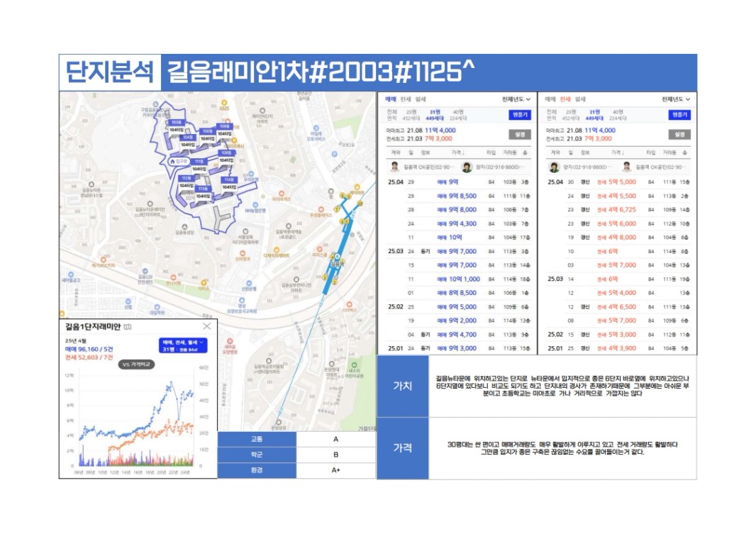This screenshot has width=756, height=534.
Task: Open the 길음역 OK공인 agent link in 매매 panel
Action: point(421,167)
